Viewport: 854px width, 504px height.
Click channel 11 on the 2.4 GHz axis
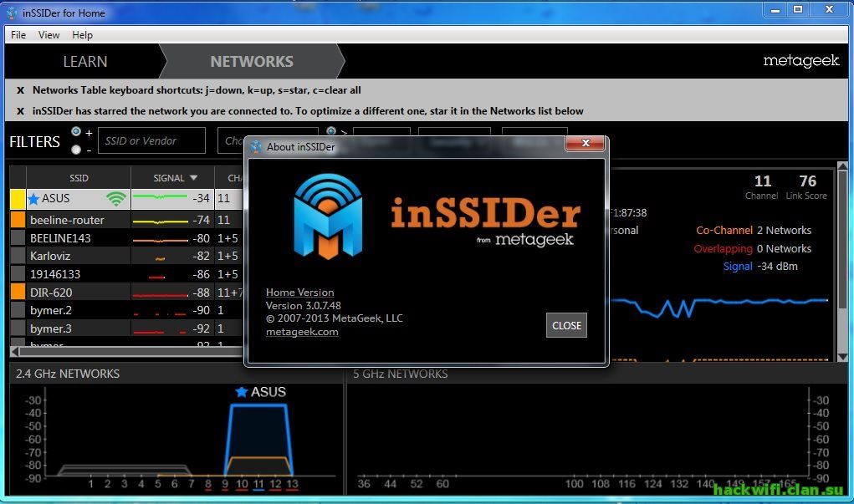tap(258, 483)
